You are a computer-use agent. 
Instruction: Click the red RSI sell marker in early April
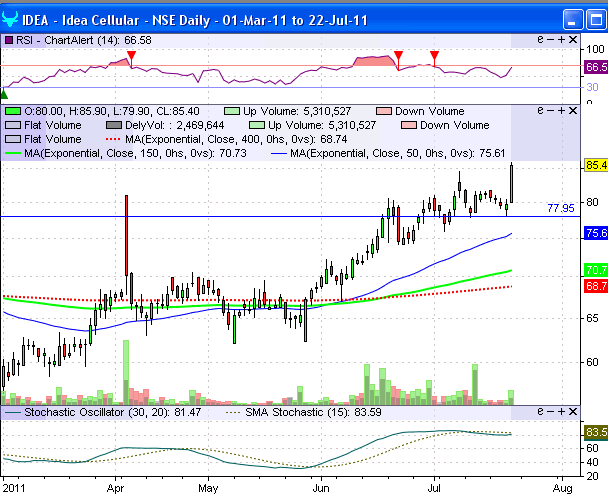click(131, 55)
